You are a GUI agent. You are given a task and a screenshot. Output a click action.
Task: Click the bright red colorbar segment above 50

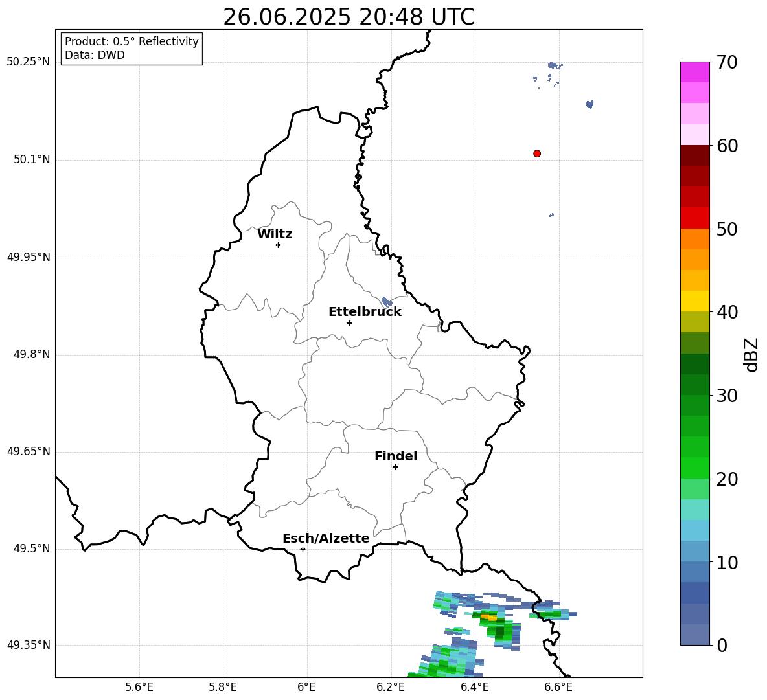694,218
